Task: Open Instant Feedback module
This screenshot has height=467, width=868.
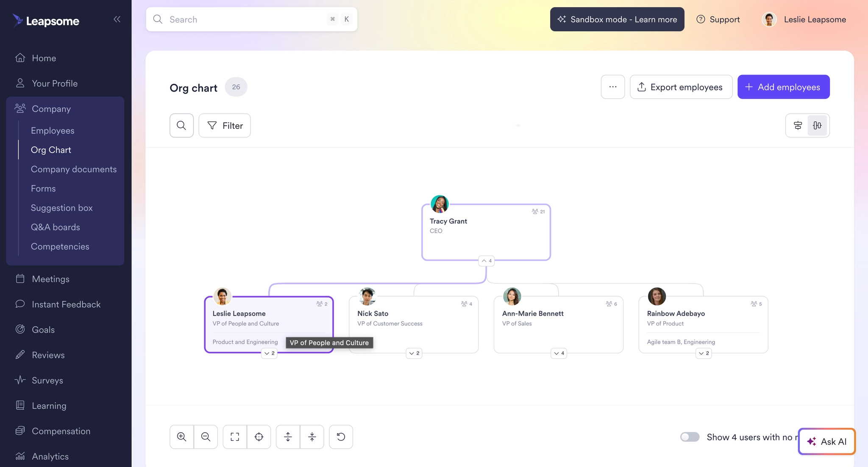Action: (x=65, y=304)
